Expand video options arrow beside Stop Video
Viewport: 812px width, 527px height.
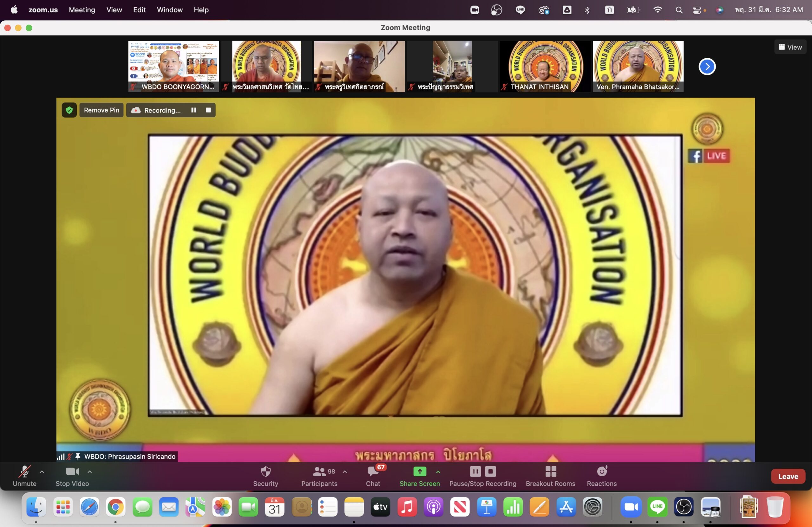click(x=90, y=472)
